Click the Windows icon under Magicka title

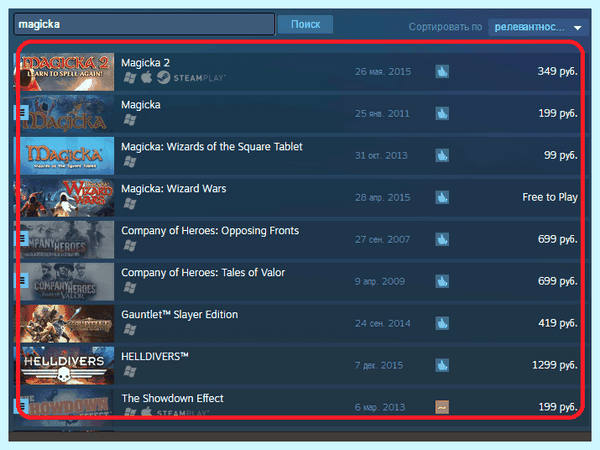point(130,120)
